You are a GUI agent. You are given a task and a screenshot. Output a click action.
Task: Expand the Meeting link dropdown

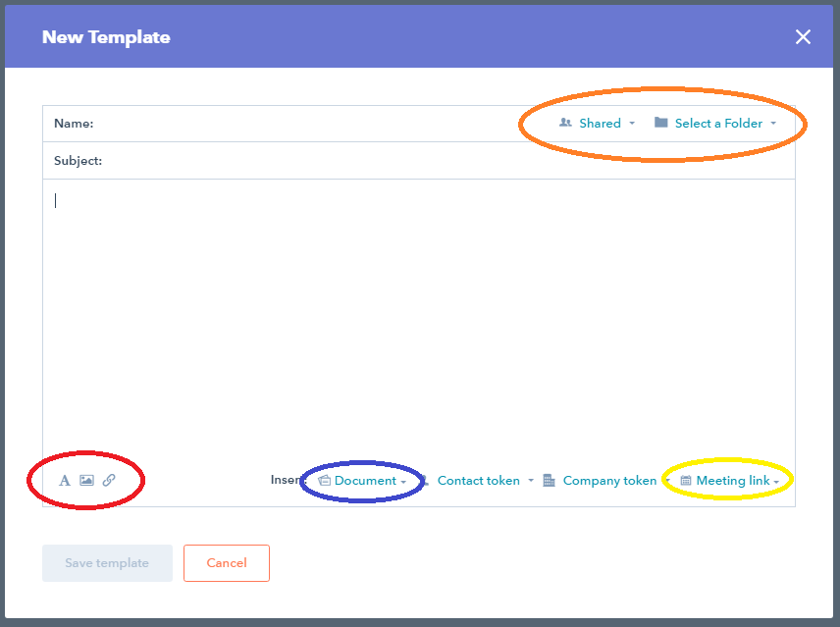click(730, 480)
